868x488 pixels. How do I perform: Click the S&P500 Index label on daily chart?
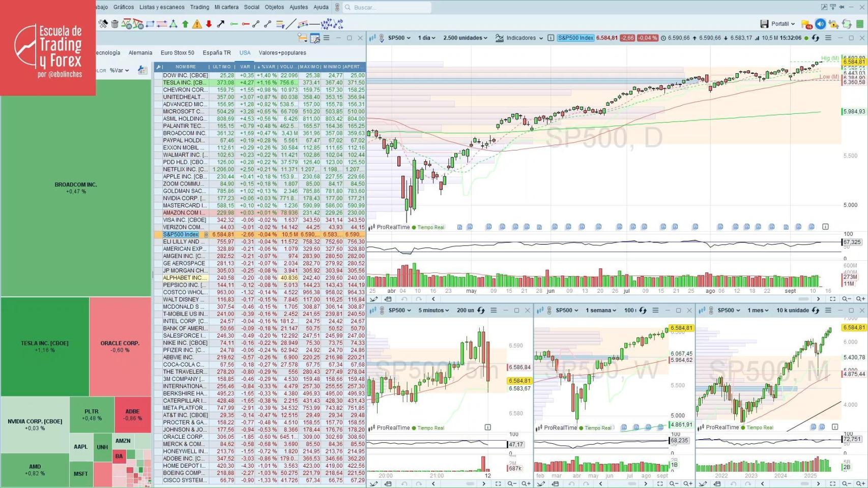tap(575, 38)
